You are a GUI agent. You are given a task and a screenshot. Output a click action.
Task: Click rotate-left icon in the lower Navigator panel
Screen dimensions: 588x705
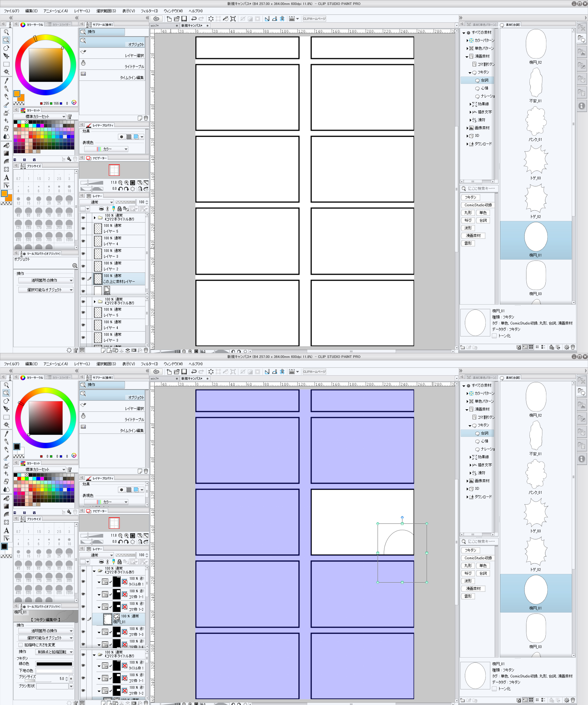[x=120, y=542]
